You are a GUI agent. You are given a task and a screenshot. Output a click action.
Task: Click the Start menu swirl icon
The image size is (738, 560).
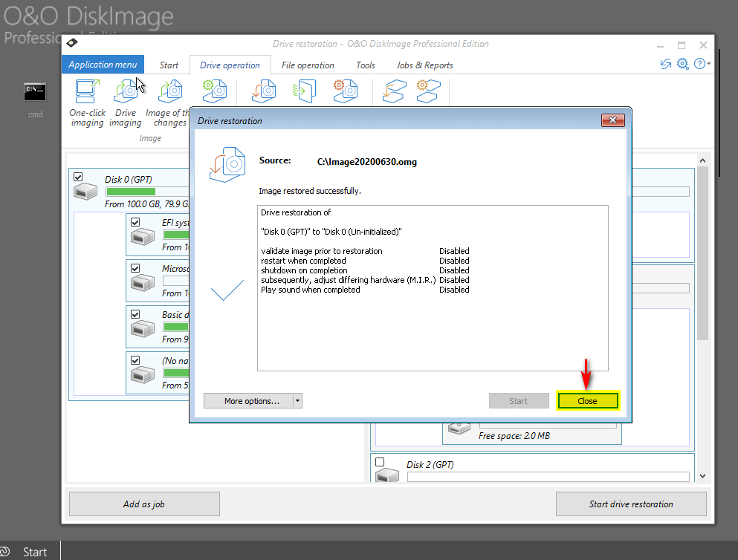tap(4, 551)
